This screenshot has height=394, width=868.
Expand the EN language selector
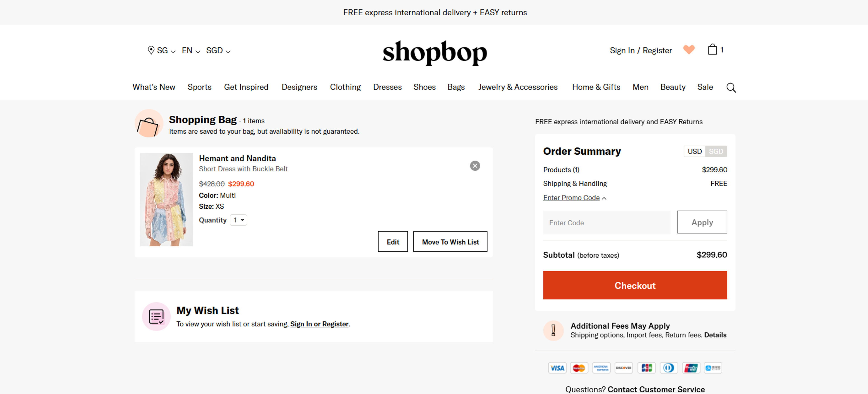(x=191, y=51)
